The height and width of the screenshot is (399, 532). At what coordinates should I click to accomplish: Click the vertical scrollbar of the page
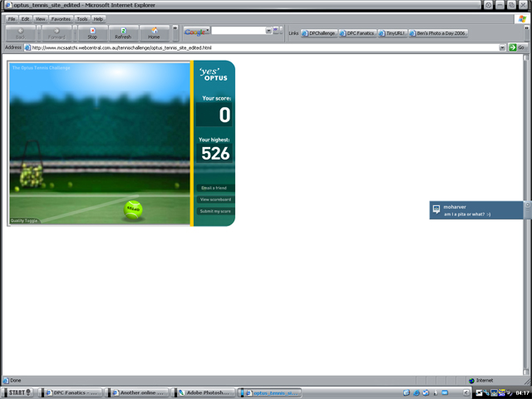coord(526,214)
